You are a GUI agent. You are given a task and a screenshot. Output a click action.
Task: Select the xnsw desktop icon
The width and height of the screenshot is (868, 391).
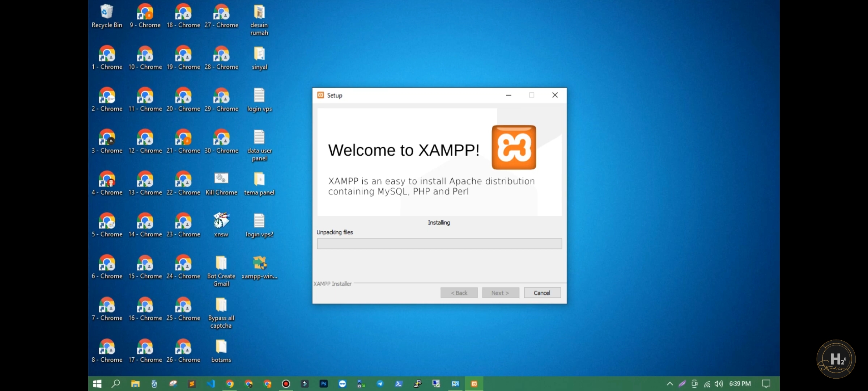click(x=221, y=225)
